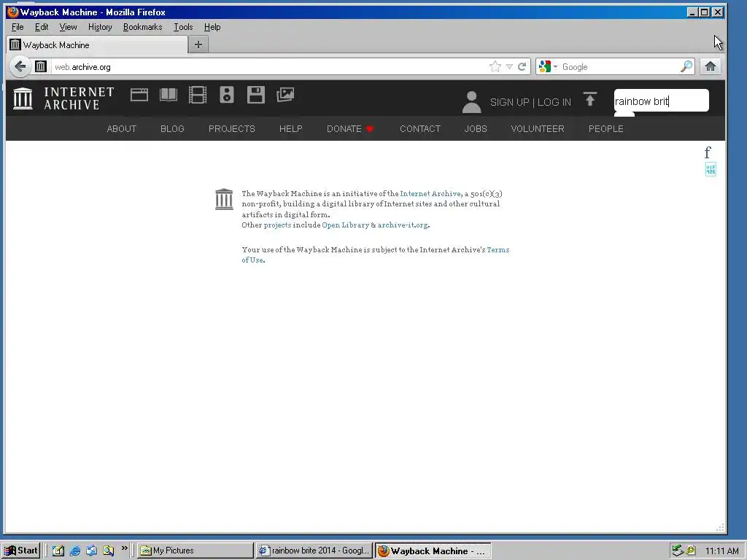The width and height of the screenshot is (747, 560).
Task: Bookmark this page with the star icon
Action: pyautogui.click(x=495, y=66)
